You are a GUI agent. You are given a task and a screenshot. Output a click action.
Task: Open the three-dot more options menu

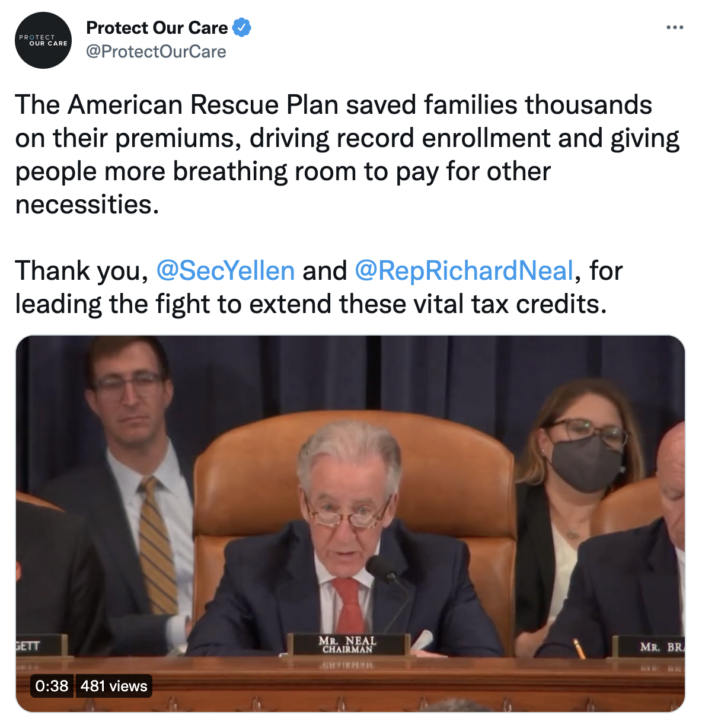(x=675, y=28)
